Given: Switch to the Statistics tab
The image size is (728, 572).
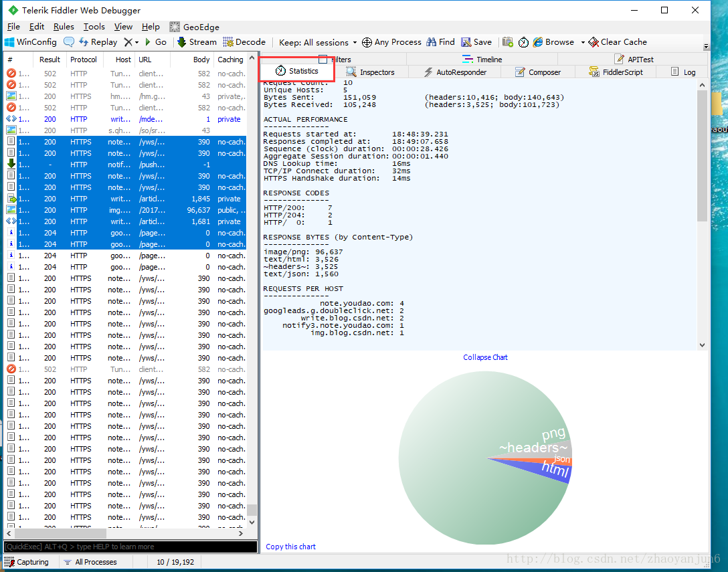Looking at the screenshot, I should pyautogui.click(x=296, y=71).
